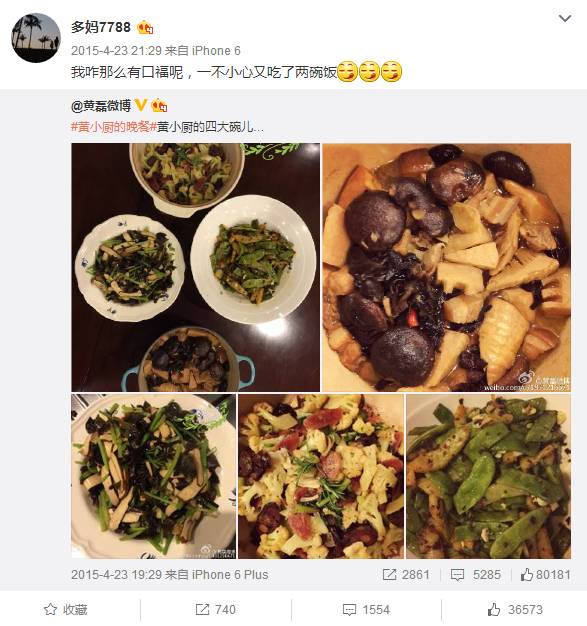Click the gold V verified badge
The width and height of the screenshot is (587, 626).
[x=141, y=105]
